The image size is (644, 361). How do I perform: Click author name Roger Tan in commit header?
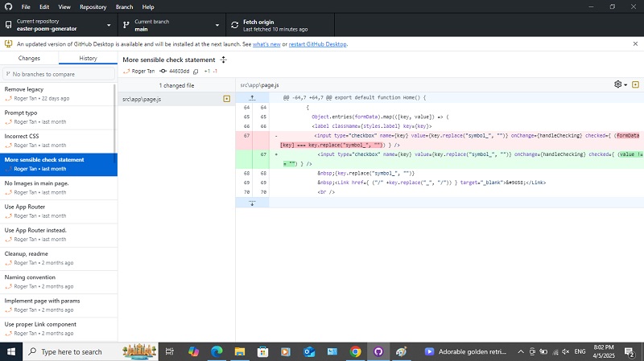(x=143, y=71)
